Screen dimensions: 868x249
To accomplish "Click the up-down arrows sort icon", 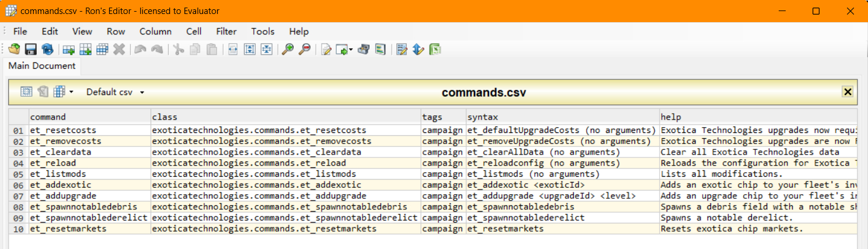I will click(418, 50).
